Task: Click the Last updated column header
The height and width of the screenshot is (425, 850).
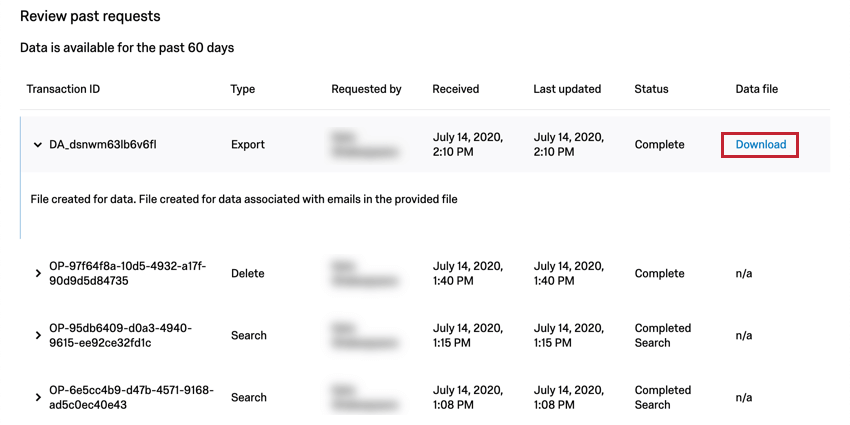Action: coord(567,89)
